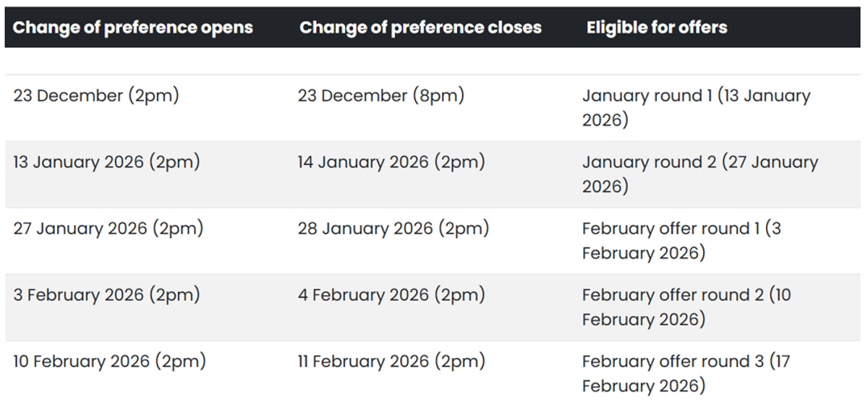Click the '4 February 2026 (2pm)' cell
The width and height of the screenshot is (868, 413).
coord(391,296)
